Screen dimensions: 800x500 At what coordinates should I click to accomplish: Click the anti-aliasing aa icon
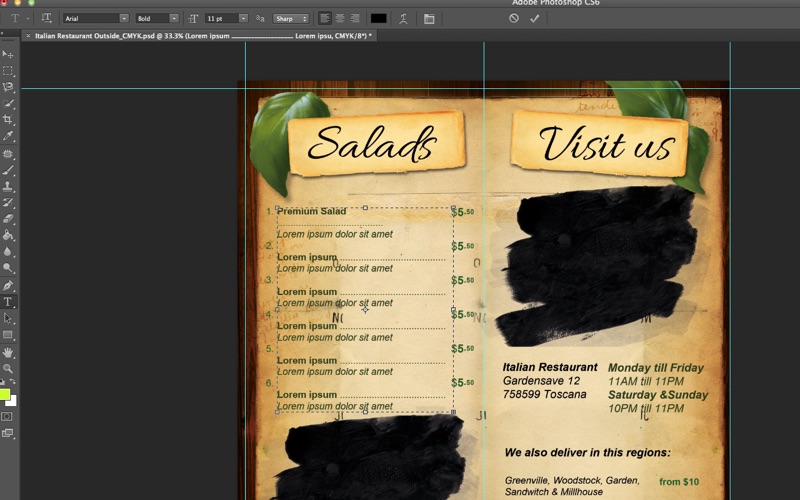tap(260, 19)
